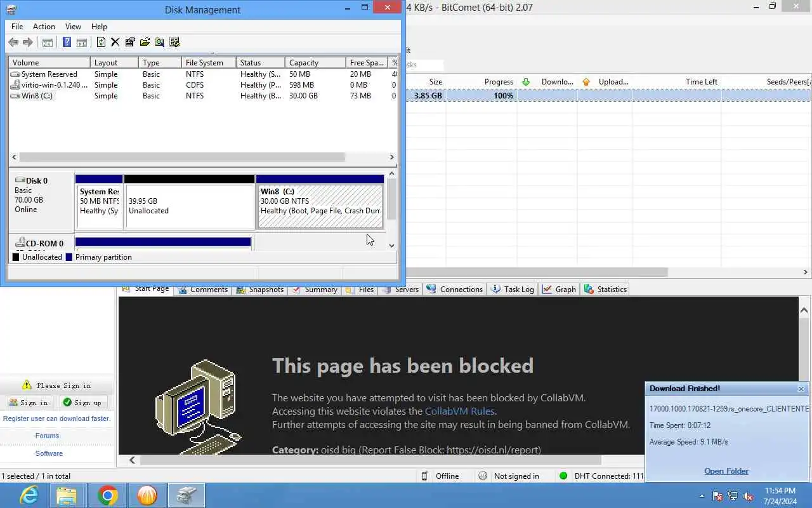Select the 39.95 GB Unallocated partition block
The width and height of the screenshot is (812, 508).
pos(190,202)
